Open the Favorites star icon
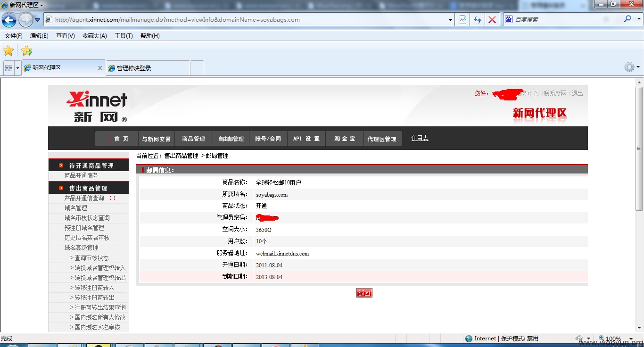The height and width of the screenshot is (347, 644). (x=8, y=50)
